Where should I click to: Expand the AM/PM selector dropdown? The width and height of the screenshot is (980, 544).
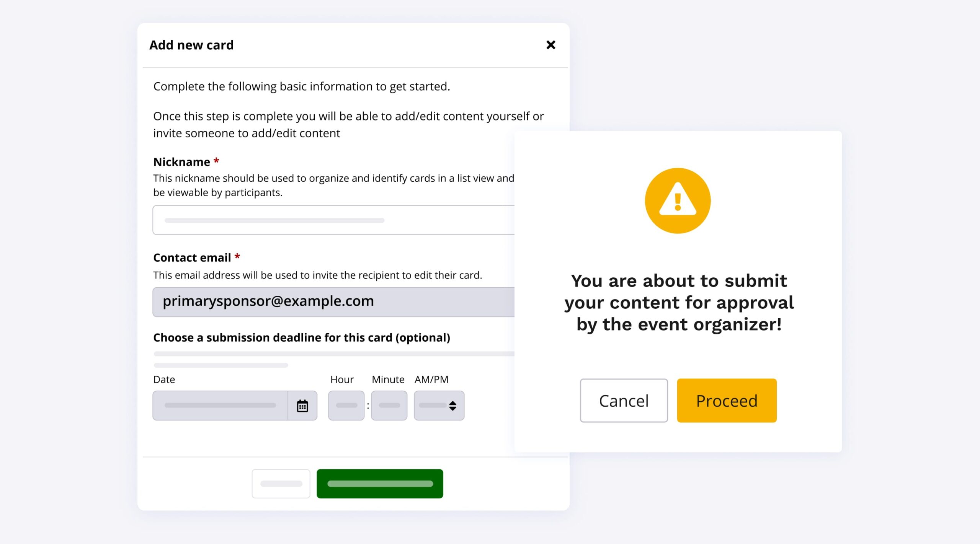click(439, 406)
